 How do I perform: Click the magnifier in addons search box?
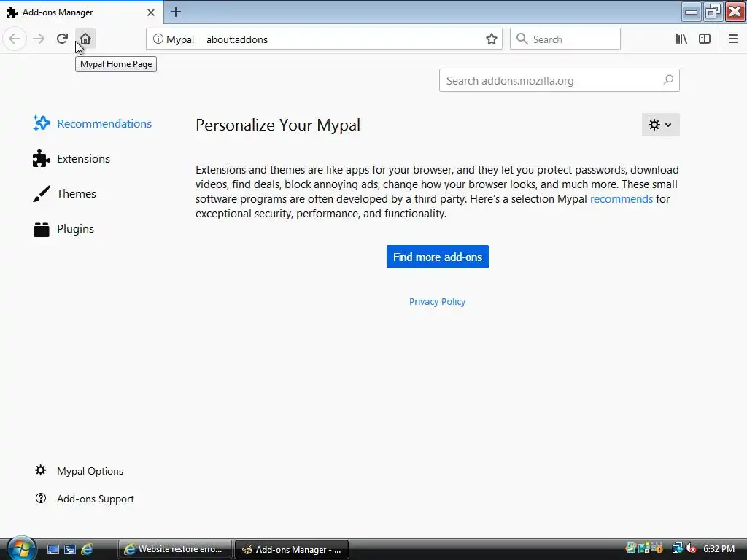pos(668,80)
